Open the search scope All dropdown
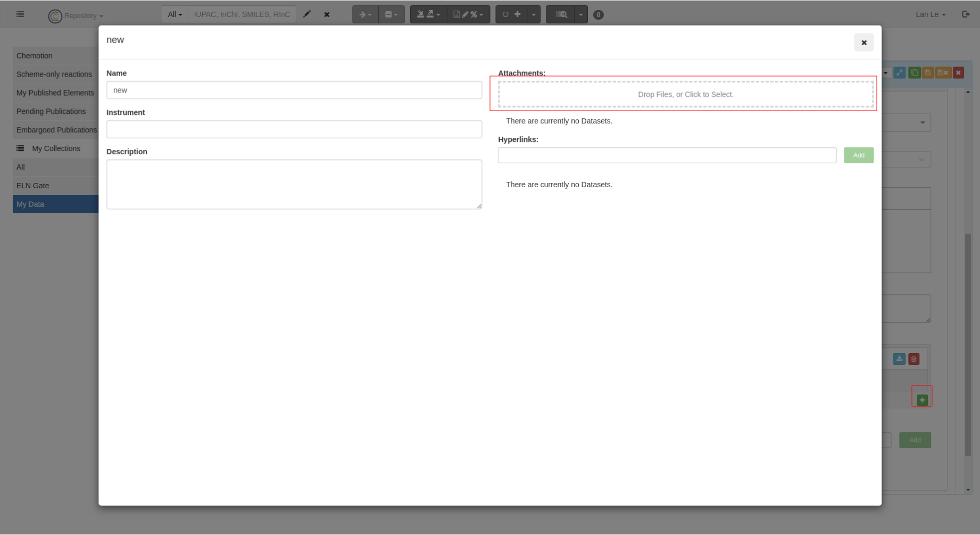This screenshot has height=535, width=980. (174, 14)
